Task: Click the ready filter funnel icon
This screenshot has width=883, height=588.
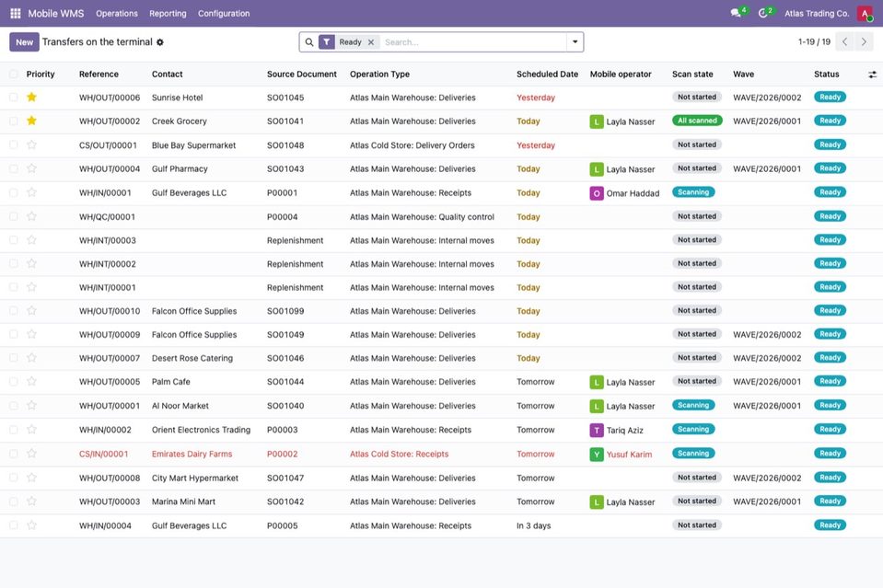Action: pos(327,42)
